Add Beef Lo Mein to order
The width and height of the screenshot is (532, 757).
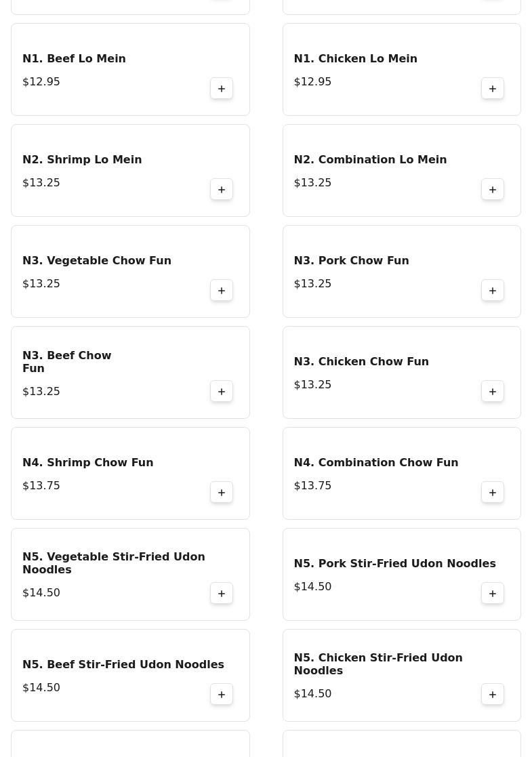[222, 89]
